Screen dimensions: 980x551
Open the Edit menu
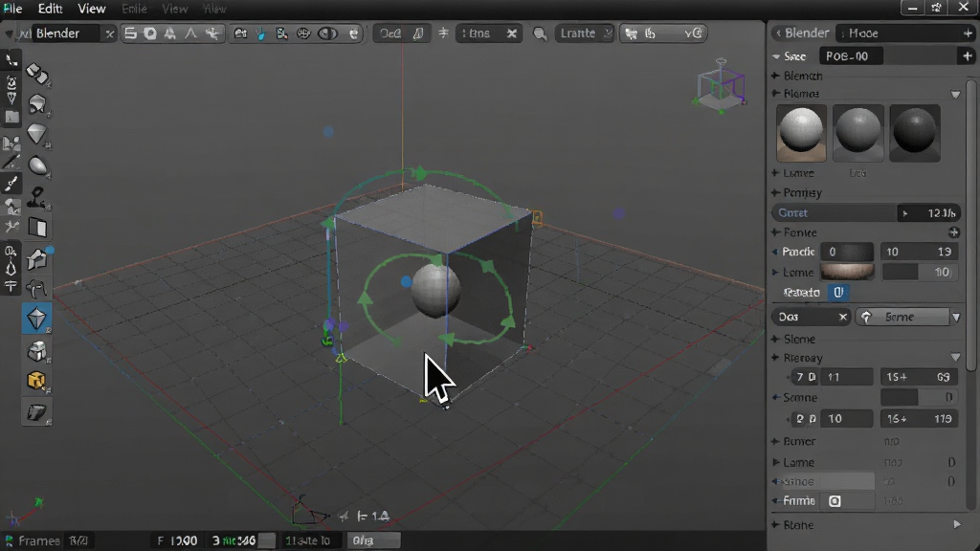(50, 9)
